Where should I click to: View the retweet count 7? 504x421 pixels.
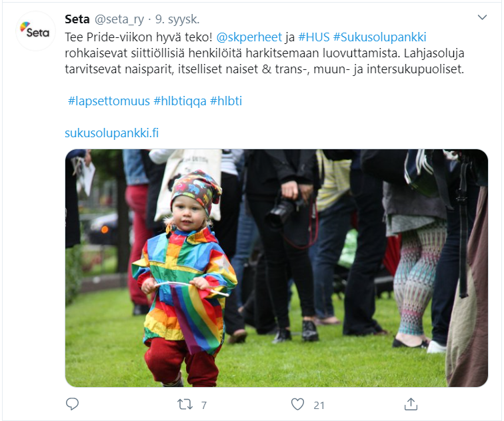tap(204, 405)
